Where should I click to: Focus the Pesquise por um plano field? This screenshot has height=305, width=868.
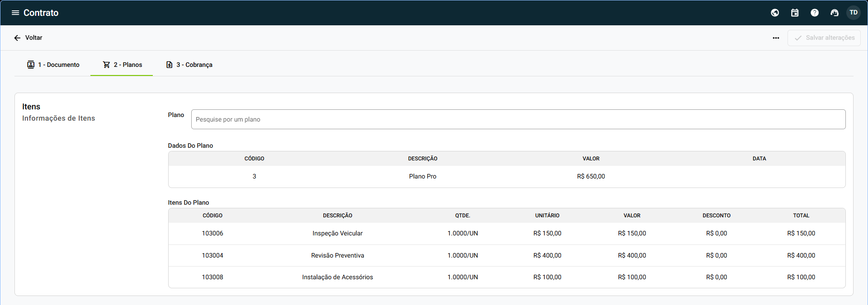pyautogui.click(x=518, y=119)
